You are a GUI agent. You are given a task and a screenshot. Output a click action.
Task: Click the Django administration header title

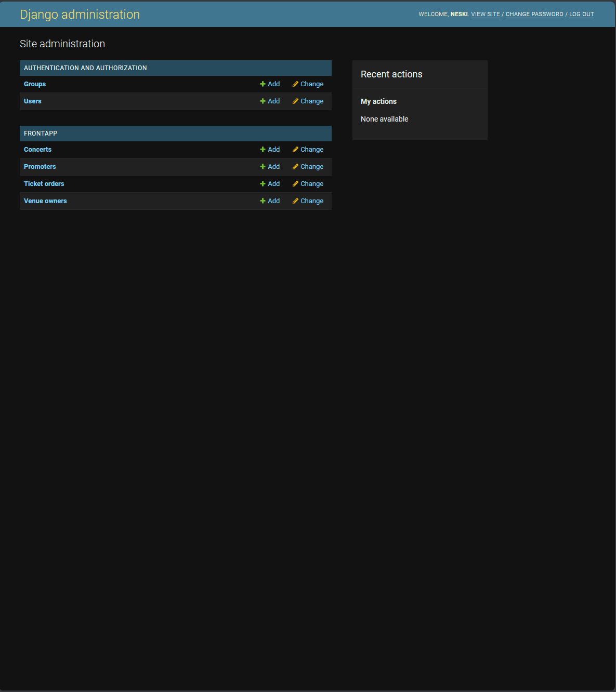[x=80, y=14]
